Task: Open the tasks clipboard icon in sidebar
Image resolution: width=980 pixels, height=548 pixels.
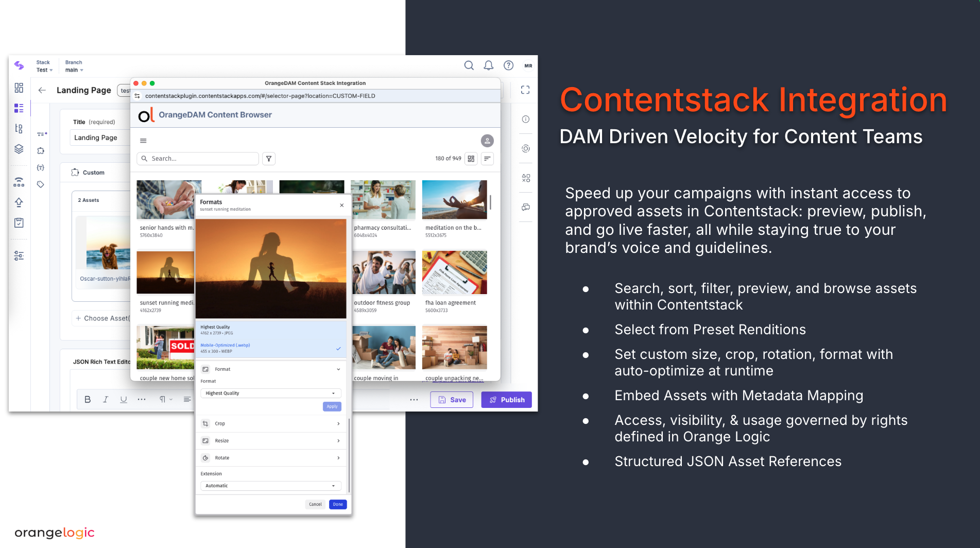Action: click(x=19, y=222)
